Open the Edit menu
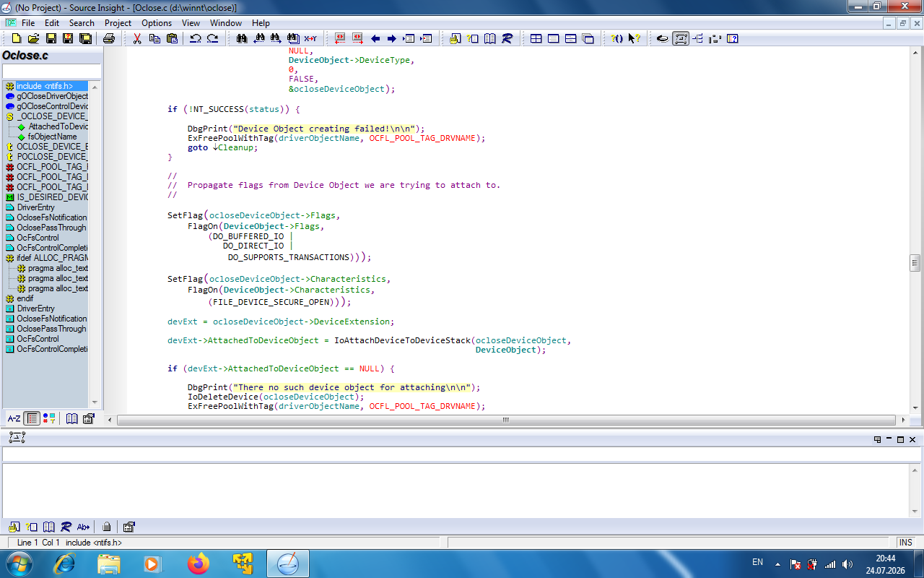 point(52,23)
